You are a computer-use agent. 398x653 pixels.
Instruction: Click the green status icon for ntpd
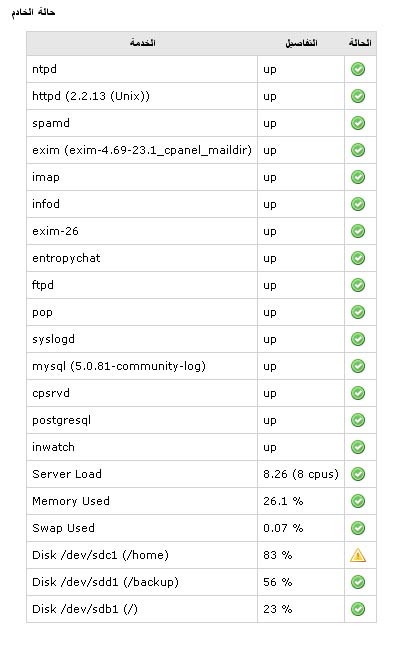coord(358,69)
